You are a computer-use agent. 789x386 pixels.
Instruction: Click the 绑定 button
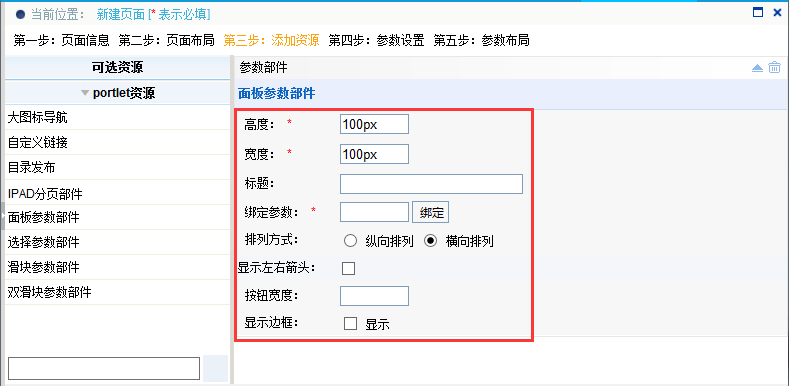click(431, 212)
